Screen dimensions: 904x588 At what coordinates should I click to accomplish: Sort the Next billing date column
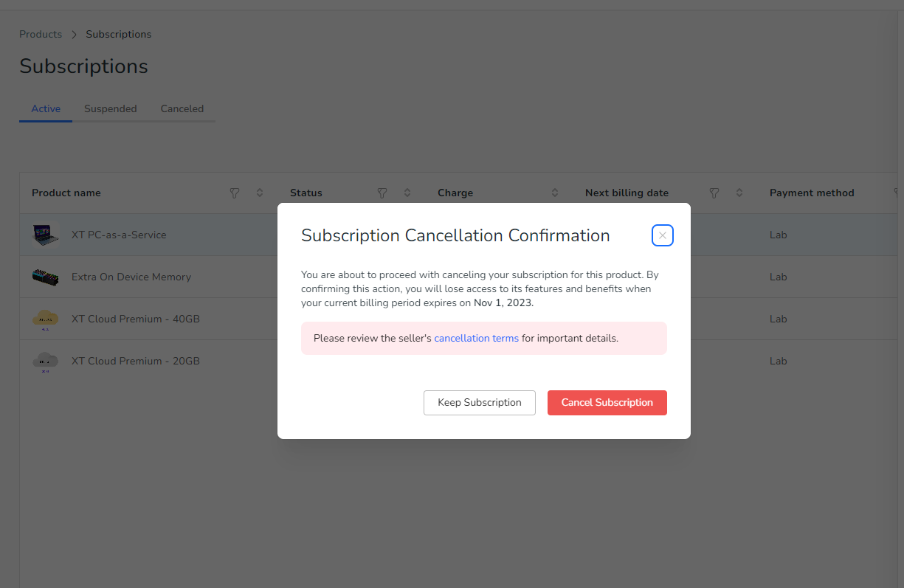(739, 193)
